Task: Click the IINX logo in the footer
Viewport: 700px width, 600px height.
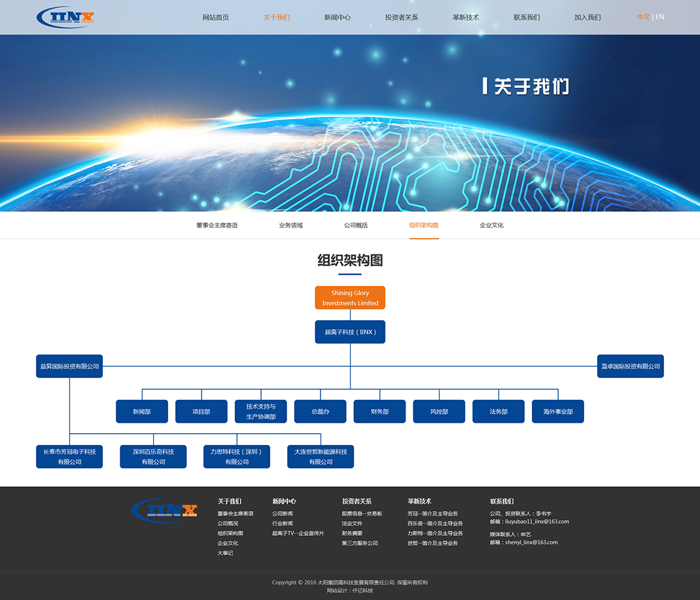Action: click(x=164, y=510)
